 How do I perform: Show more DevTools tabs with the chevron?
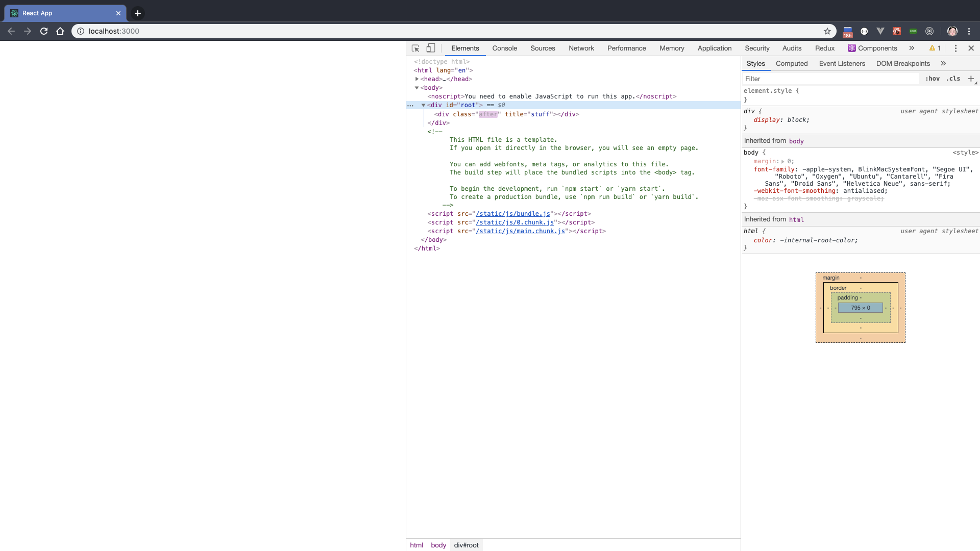tap(912, 48)
